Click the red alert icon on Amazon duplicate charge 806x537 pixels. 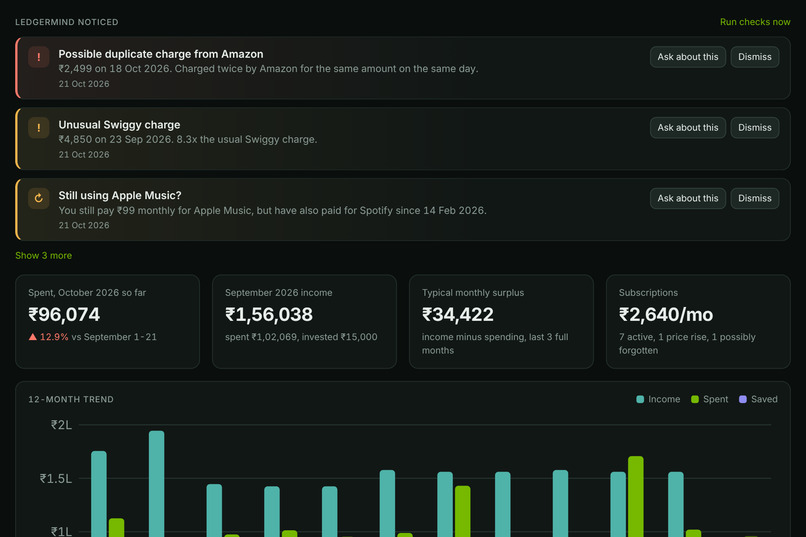tap(39, 57)
